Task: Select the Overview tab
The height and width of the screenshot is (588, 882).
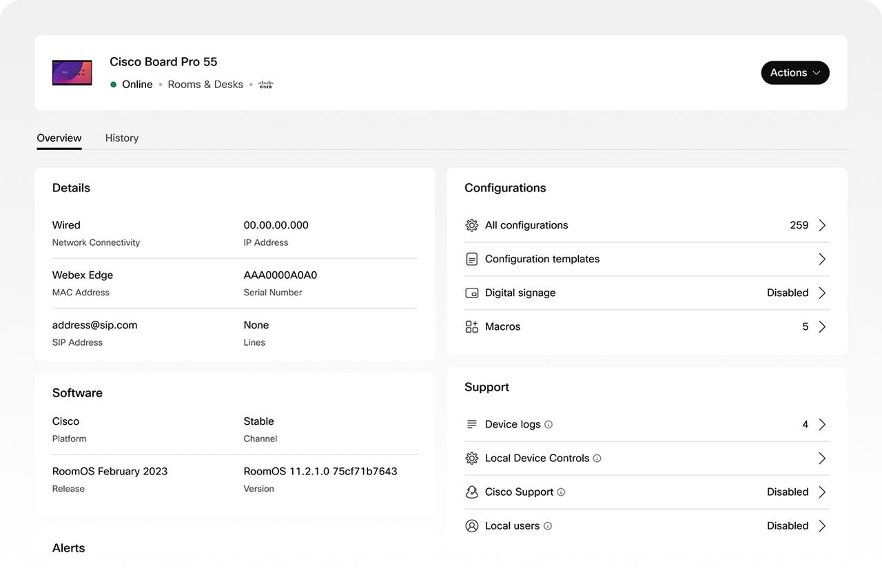Action: pyautogui.click(x=59, y=138)
